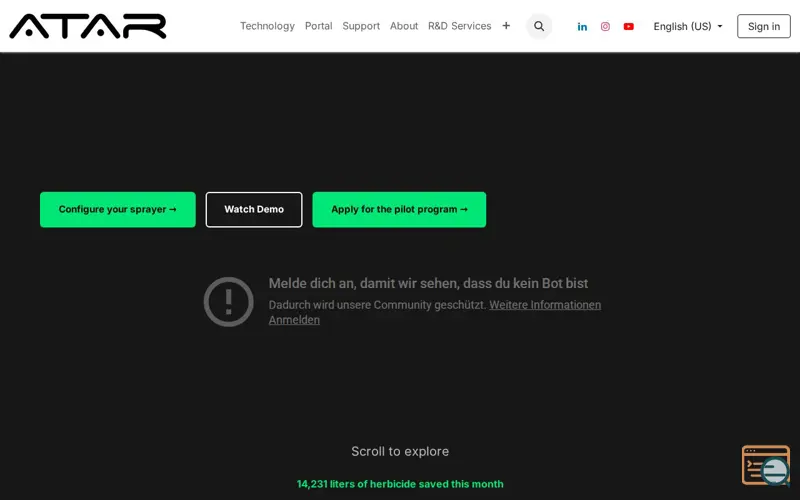Click the Watch Demo button
Screen dimensions: 800x500
tap(254, 209)
